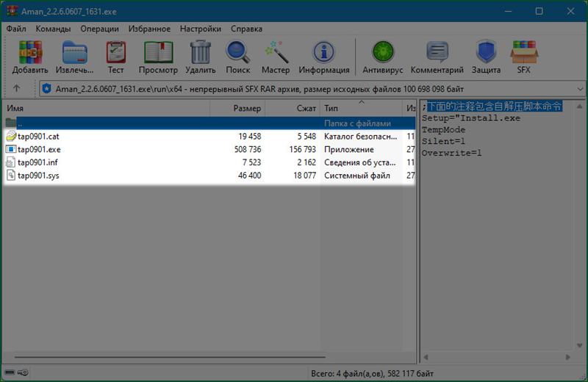Click comment pane scroll up arrow
The height and width of the screenshot is (382, 588).
tap(579, 107)
